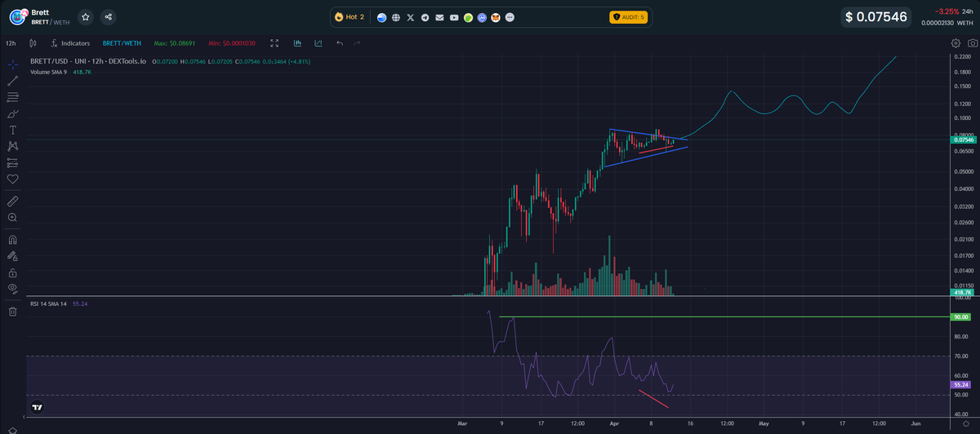Open the heart icons tool
This screenshot has height=434, width=980.
[12, 179]
